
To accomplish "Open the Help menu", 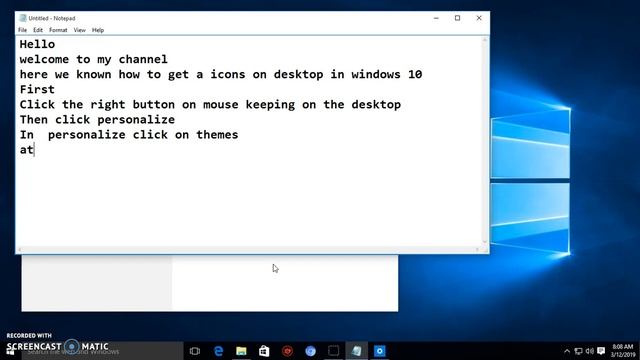I will pos(98,30).
